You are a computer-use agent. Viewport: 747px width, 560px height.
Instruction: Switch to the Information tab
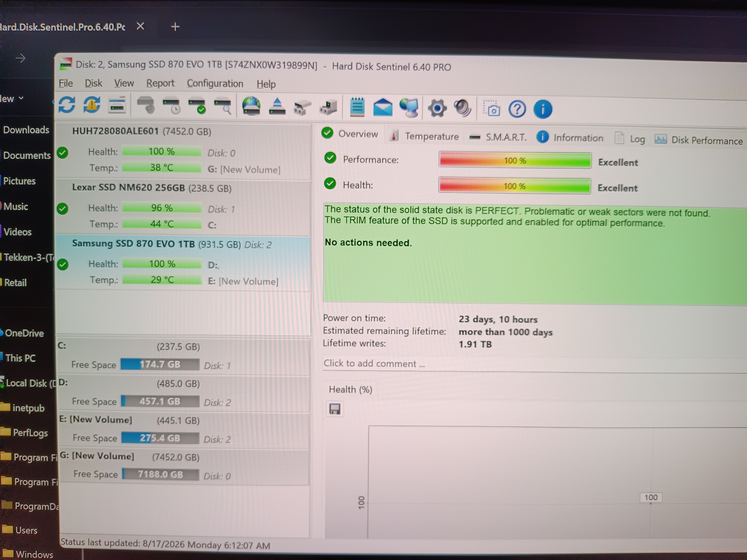tap(570, 138)
